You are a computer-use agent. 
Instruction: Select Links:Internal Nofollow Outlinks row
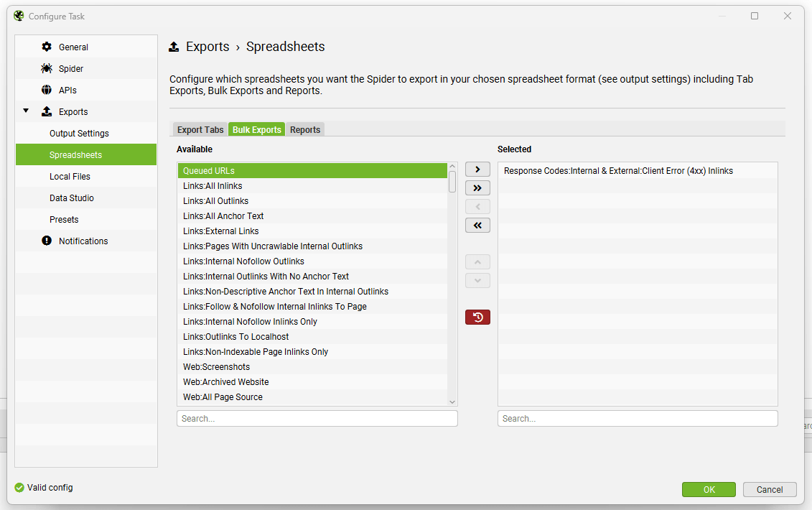[312, 261]
